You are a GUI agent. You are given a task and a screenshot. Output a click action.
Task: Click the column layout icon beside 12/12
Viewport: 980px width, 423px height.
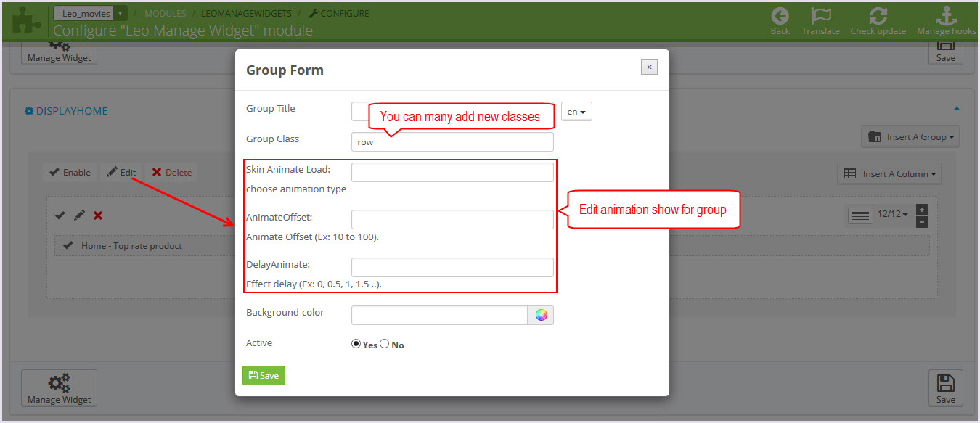(x=860, y=215)
